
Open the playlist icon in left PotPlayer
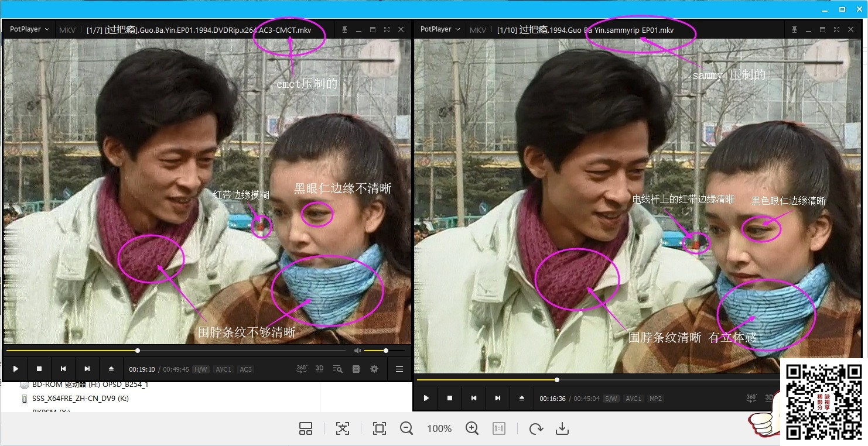(356, 369)
